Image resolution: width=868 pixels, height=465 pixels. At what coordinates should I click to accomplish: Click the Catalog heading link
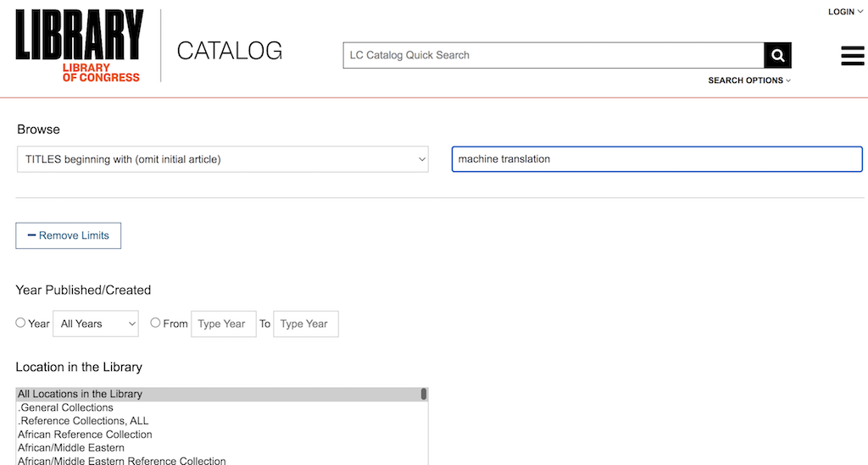[229, 51]
